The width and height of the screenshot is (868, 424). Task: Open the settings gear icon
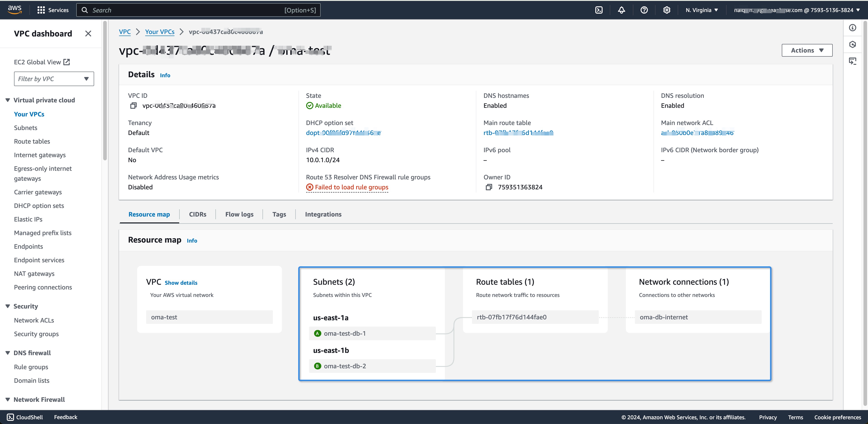(x=667, y=10)
